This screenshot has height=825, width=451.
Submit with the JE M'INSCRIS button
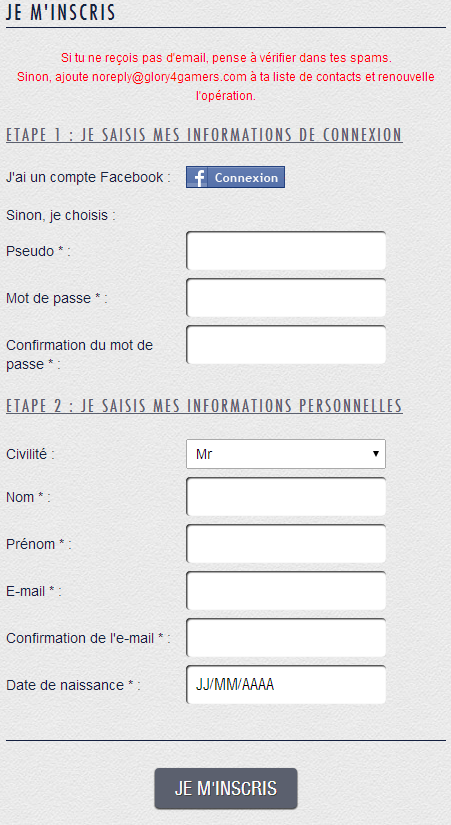[x=226, y=789]
